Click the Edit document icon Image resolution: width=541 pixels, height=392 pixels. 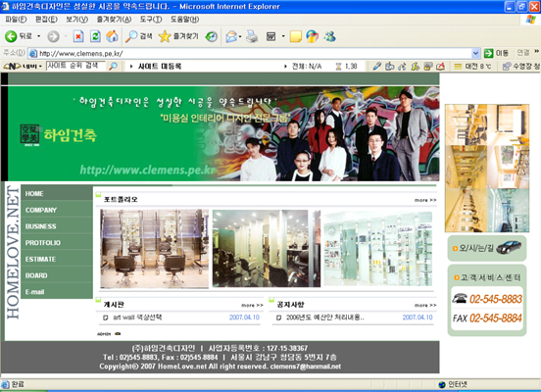pos(271,36)
